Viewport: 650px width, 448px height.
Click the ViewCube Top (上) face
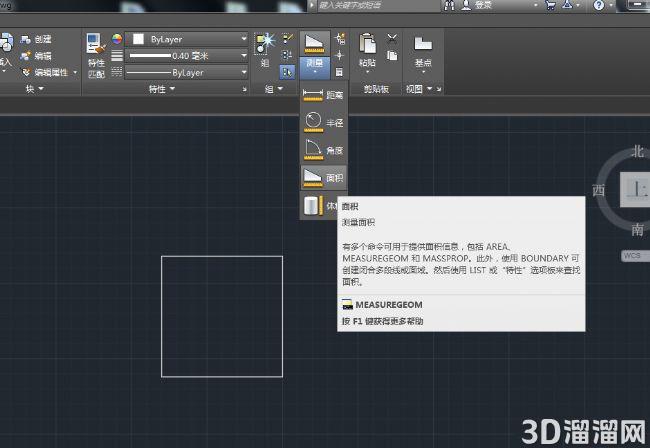click(x=635, y=190)
